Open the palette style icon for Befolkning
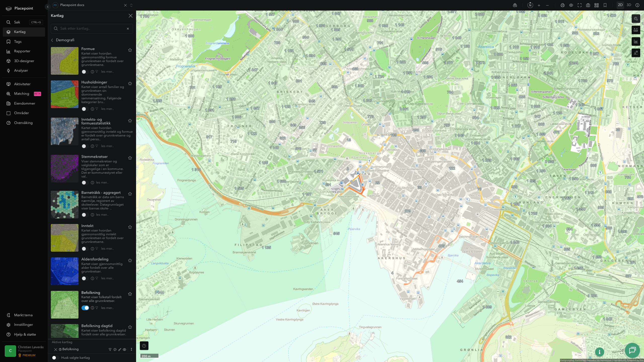This screenshot has width=644, height=362. [115, 349]
